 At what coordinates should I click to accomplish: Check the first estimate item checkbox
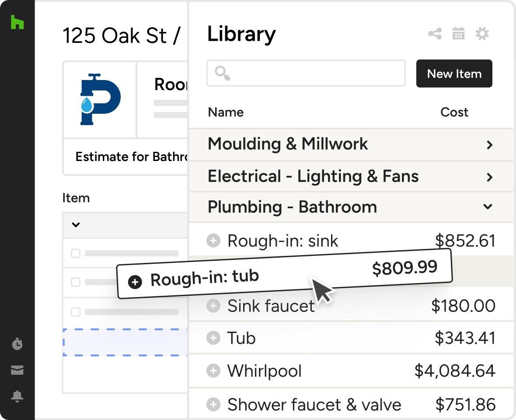(75, 253)
